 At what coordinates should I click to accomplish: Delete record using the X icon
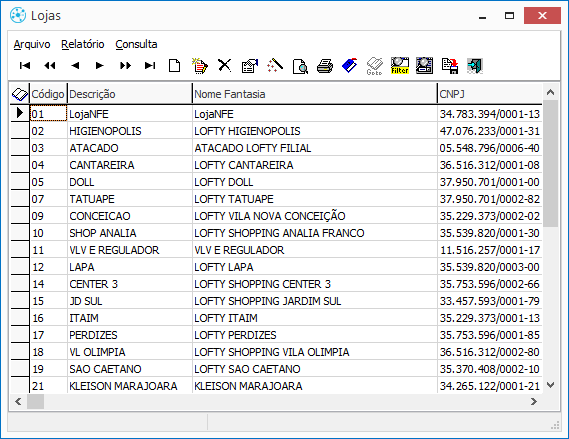225,66
